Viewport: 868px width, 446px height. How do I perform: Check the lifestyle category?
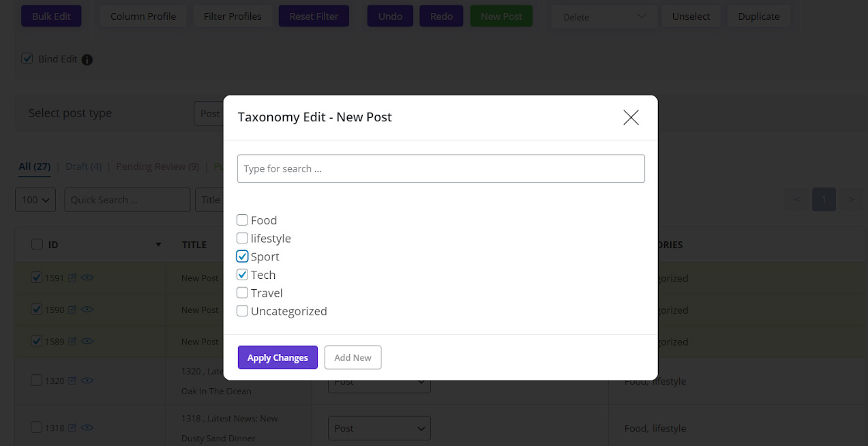pyautogui.click(x=242, y=238)
